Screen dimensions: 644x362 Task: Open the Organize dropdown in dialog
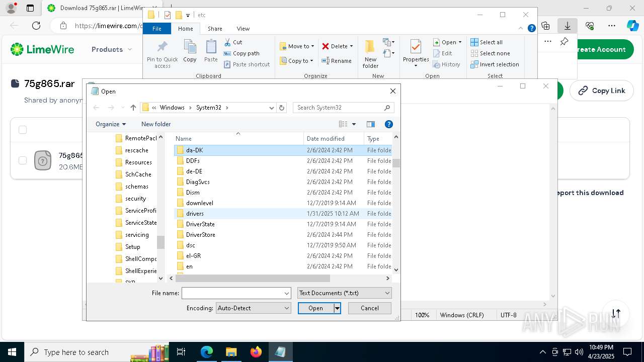tap(111, 124)
